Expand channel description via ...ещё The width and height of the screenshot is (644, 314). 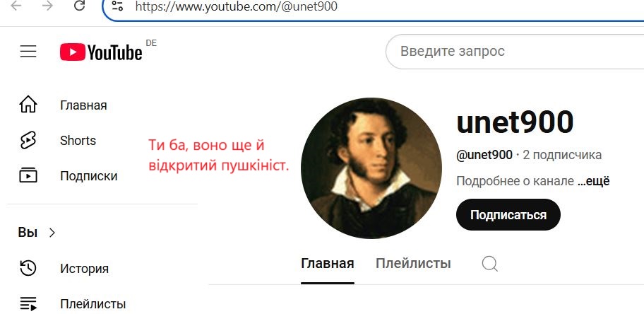point(593,181)
